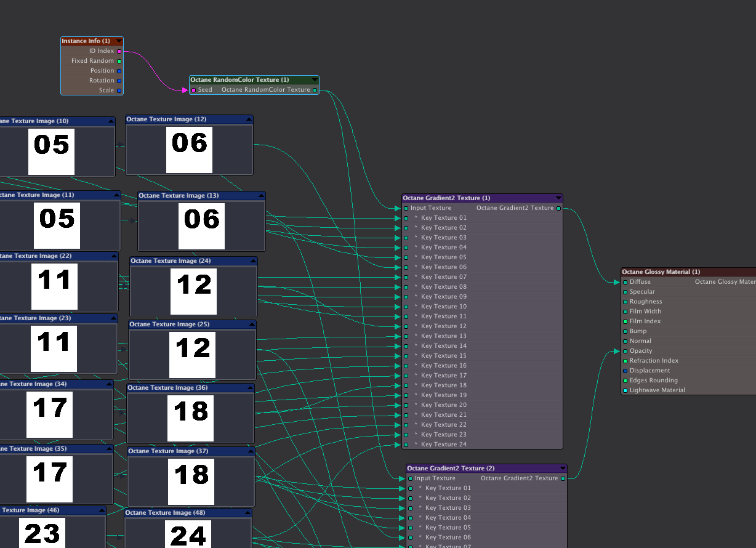This screenshot has width=756, height=548.
Task: Select the Octane Gradient2 Texture (2) title bar
Action: (486, 469)
